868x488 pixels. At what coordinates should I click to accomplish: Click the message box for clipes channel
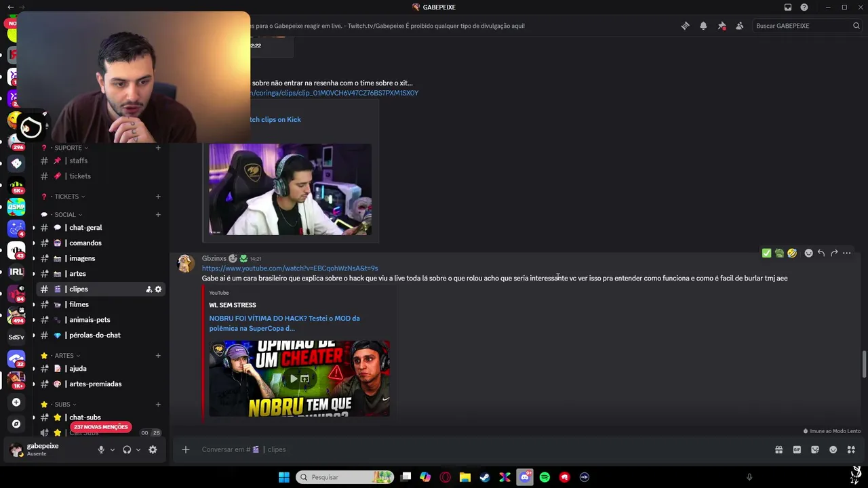[x=475, y=449]
